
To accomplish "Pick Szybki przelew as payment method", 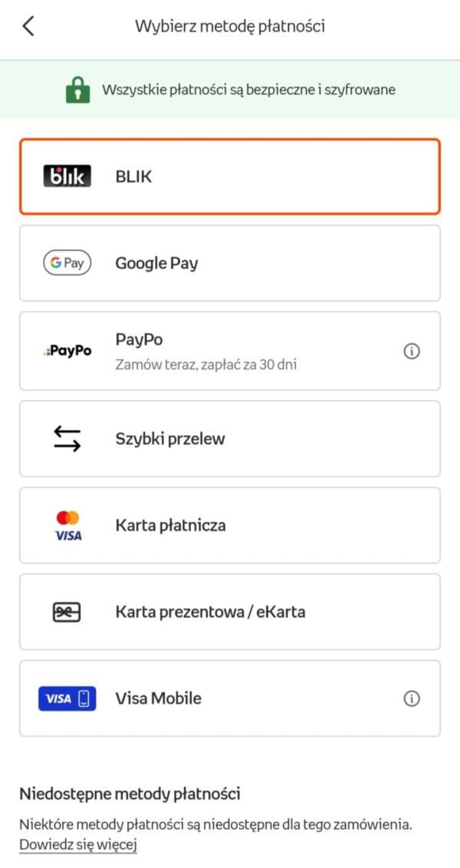I will 230,437.
